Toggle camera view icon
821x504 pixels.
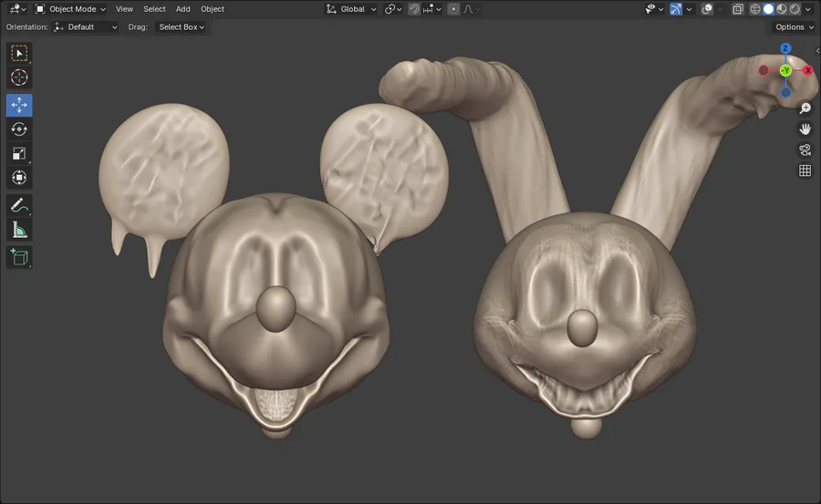(x=805, y=149)
